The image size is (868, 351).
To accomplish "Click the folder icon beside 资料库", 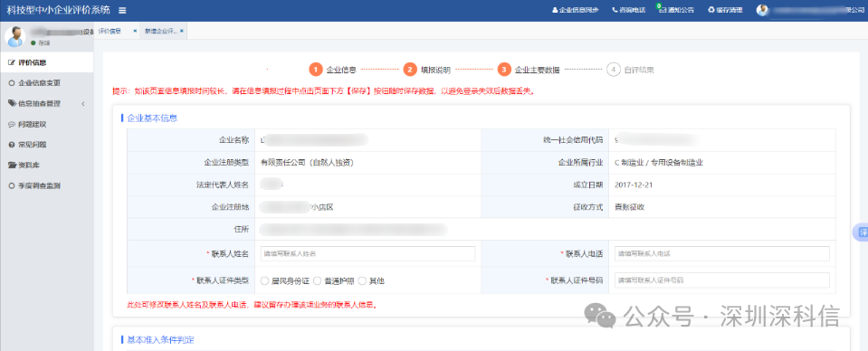I will click(12, 165).
